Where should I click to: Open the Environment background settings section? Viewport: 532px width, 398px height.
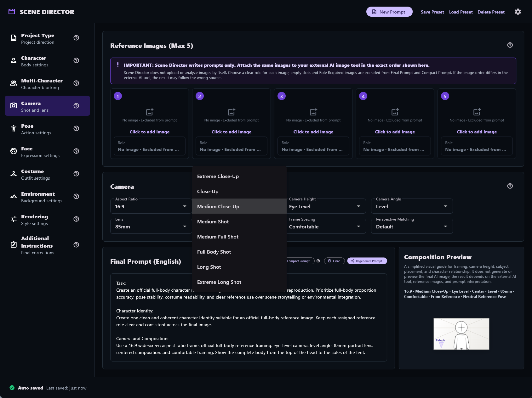point(47,196)
